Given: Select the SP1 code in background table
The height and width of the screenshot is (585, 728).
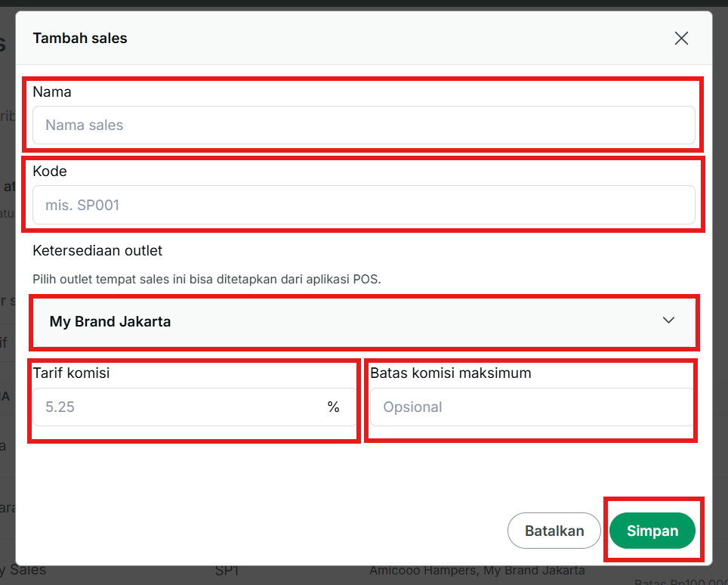Looking at the screenshot, I should point(227,571).
